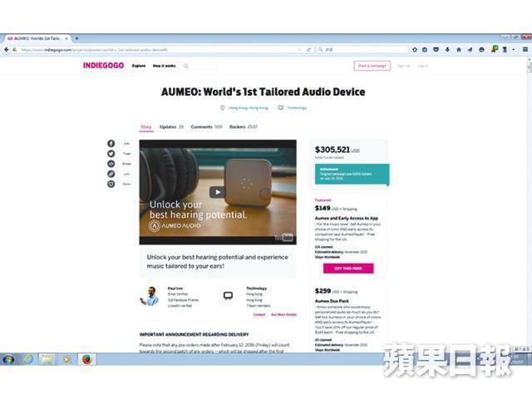Reload the page with the refresh icon
Screen dimensions: 532x399
click(308, 50)
